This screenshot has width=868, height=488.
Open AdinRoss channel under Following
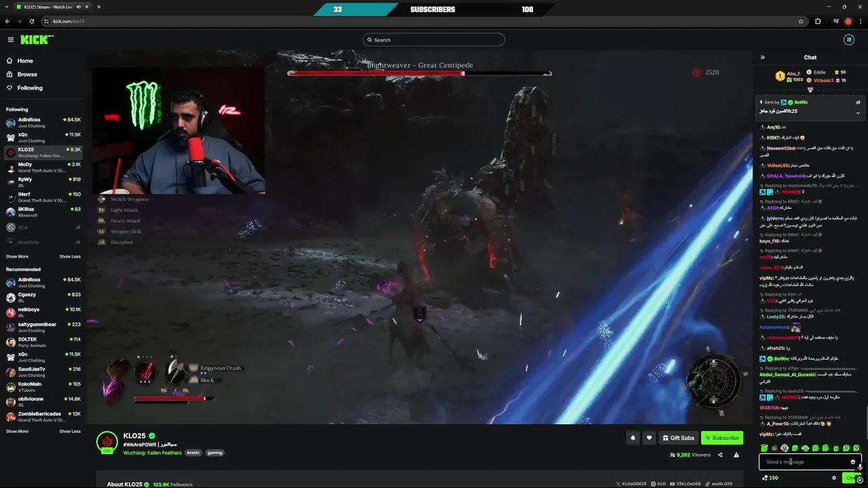pyautogui.click(x=43, y=123)
